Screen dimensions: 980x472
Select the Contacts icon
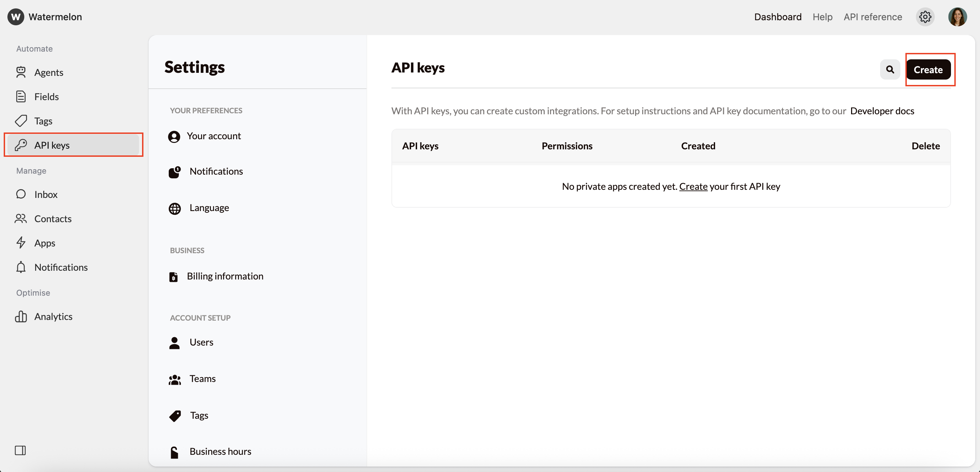[x=22, y=218]
